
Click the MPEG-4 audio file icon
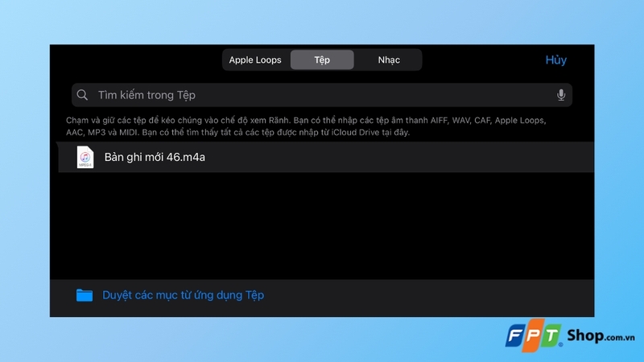[x=85, y=157]
